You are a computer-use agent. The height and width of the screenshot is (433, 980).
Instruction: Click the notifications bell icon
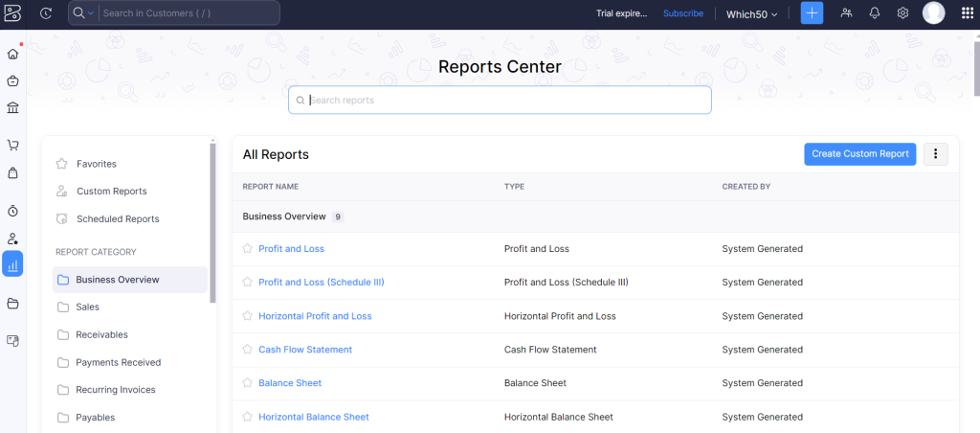click(874, 13)
